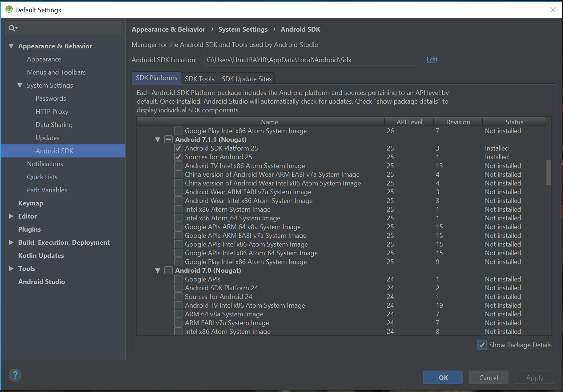Check Sources for Android 24
Image resolution: width=563 pixels, height=392 pixels.
click(x=178, y=297)
